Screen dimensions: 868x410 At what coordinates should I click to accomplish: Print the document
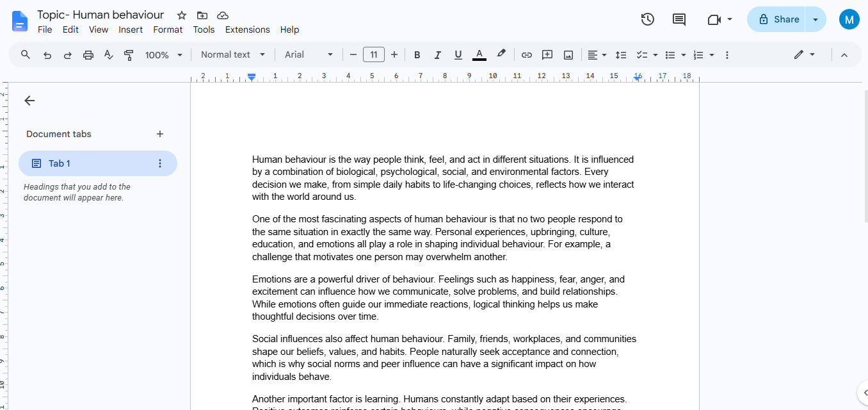(x=88, y=55)
